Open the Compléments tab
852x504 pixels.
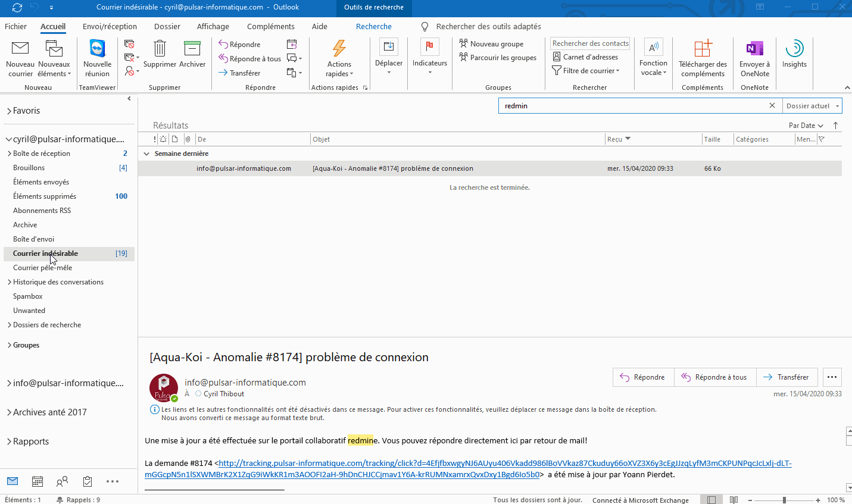click(x=271, y=26)
